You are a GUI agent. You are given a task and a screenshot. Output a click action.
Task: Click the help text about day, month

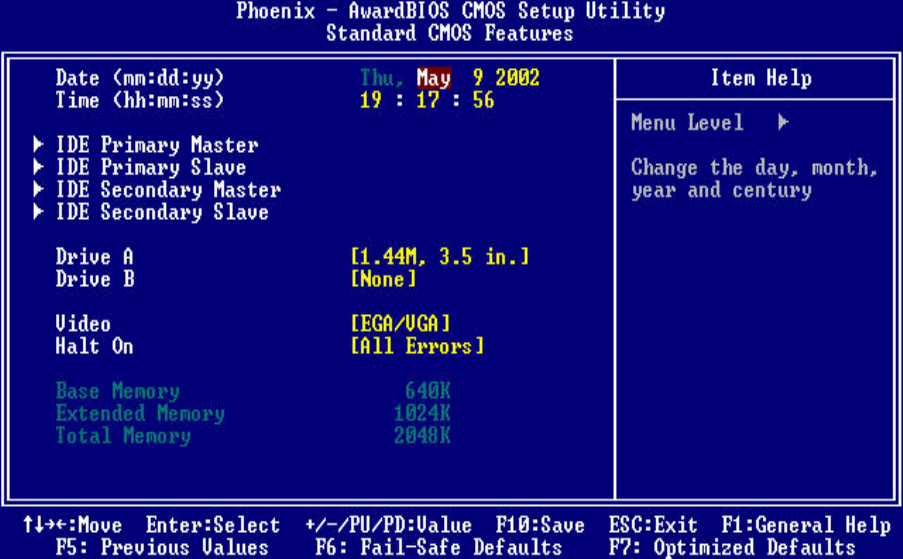754,179
